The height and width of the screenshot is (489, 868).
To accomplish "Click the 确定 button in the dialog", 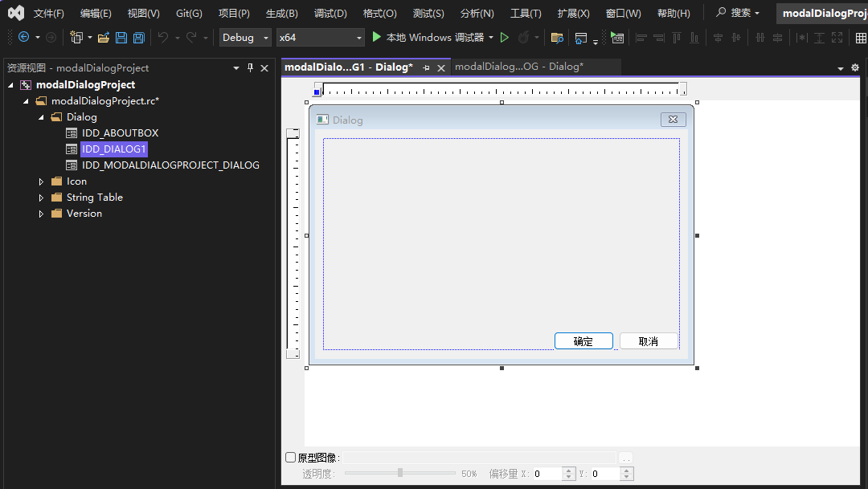I will click(x=583, y=340).
